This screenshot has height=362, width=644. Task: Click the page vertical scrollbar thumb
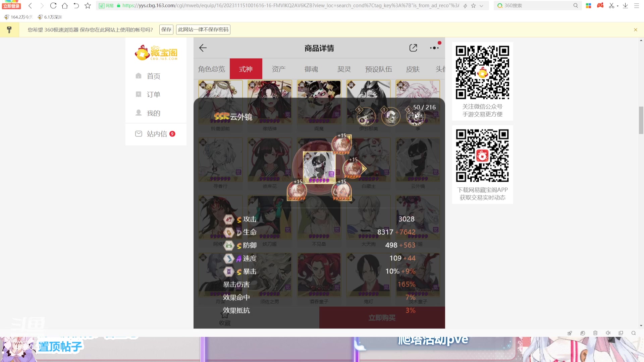pos(641,120)
